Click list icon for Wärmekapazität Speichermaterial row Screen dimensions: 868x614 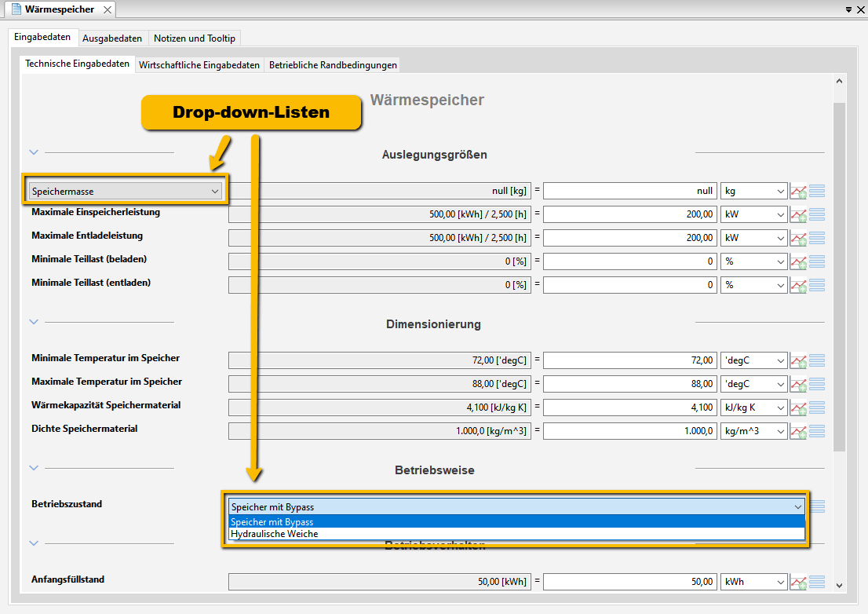pyautogui.click(x=817, y=408)
